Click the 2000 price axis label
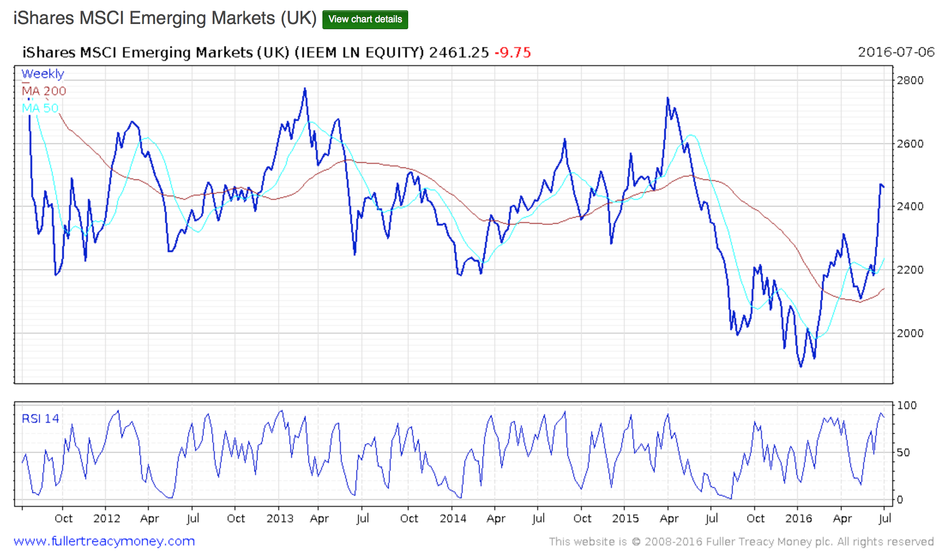Screen dimensions: 951x560 910,333
